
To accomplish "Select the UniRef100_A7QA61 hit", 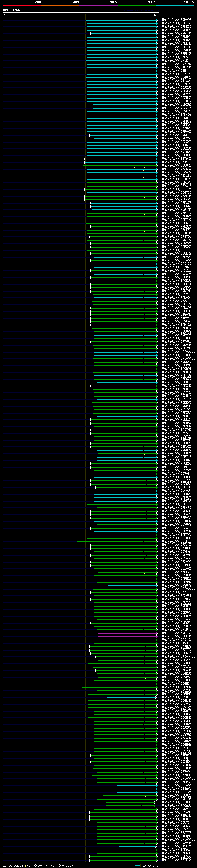I will point(177,806).
